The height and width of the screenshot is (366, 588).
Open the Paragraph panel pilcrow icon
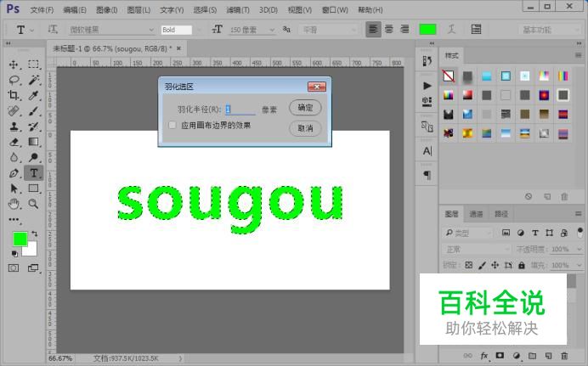(x=427, y=175)
